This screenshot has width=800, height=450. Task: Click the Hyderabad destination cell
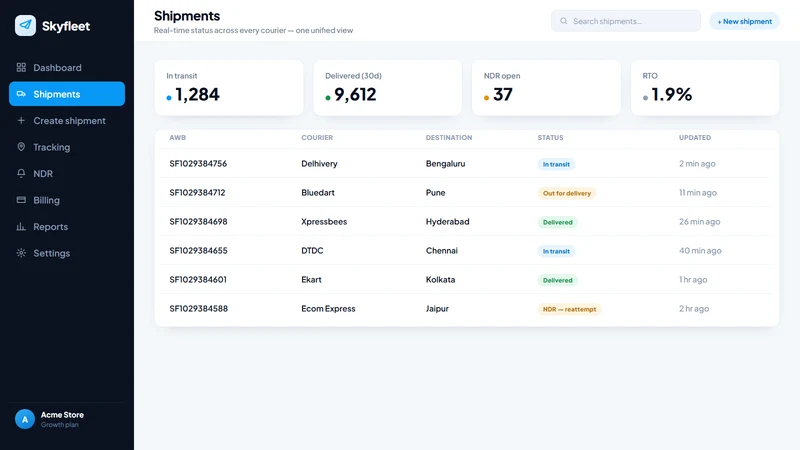pyautogui.click(x=447, y=222)
